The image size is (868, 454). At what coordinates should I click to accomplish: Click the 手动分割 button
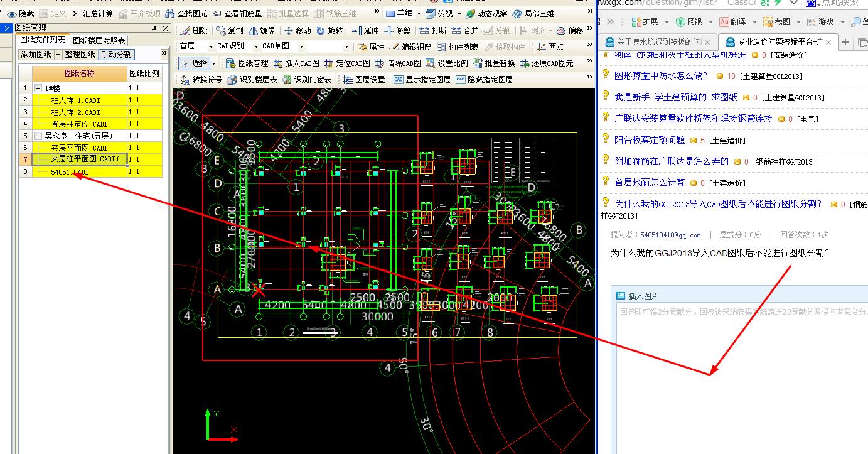click(116, 55)
